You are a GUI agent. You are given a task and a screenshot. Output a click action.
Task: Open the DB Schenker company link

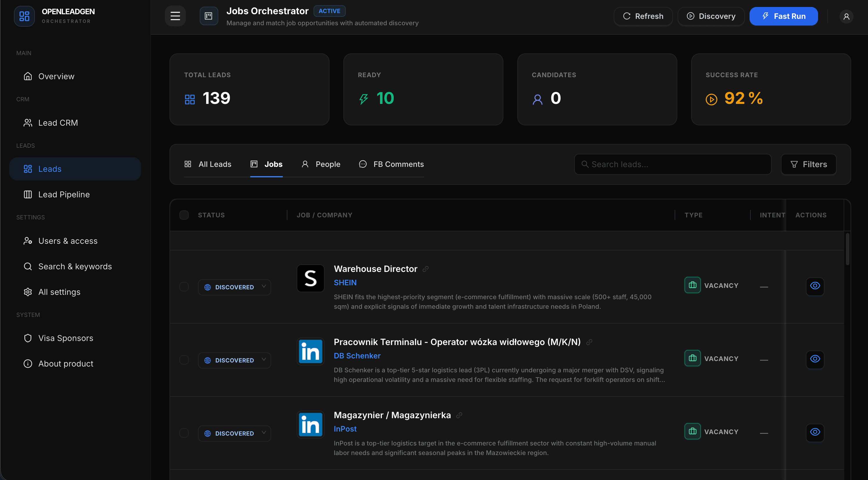click(x=357, y=356)
